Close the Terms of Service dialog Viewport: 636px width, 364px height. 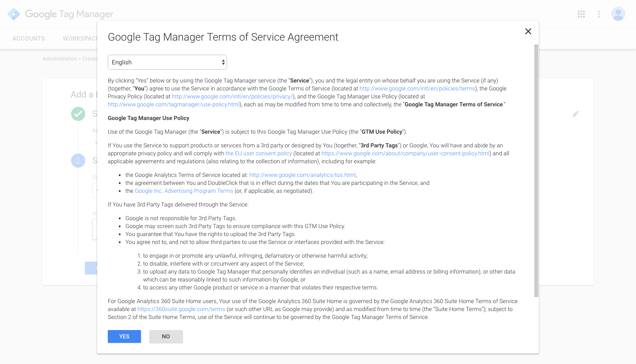(x=528, y=31)
